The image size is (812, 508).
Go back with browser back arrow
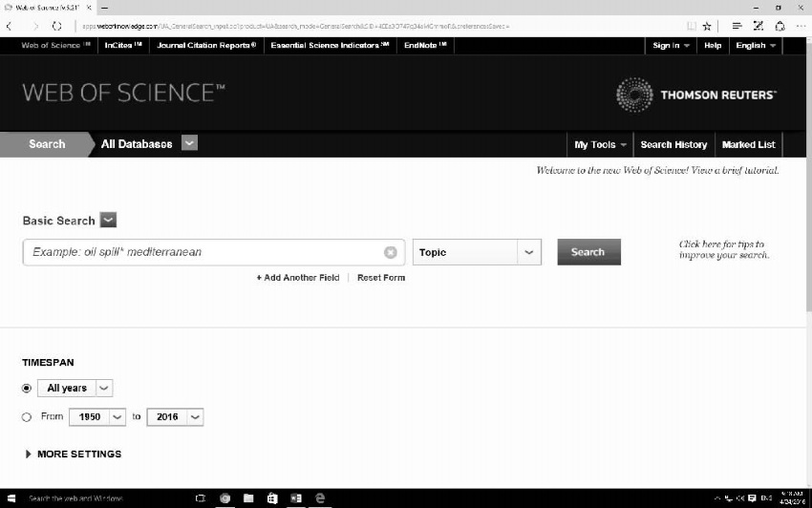(10, 26)
